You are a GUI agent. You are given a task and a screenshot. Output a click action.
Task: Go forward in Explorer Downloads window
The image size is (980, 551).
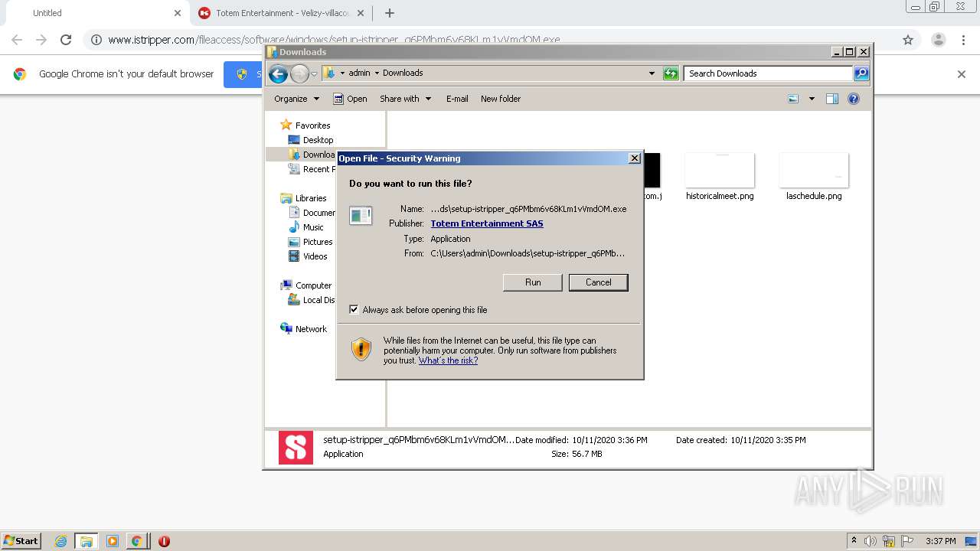(x=299, y=73)
